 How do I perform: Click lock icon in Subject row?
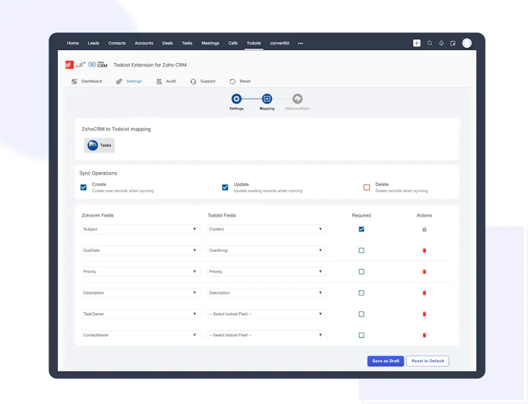424,229
